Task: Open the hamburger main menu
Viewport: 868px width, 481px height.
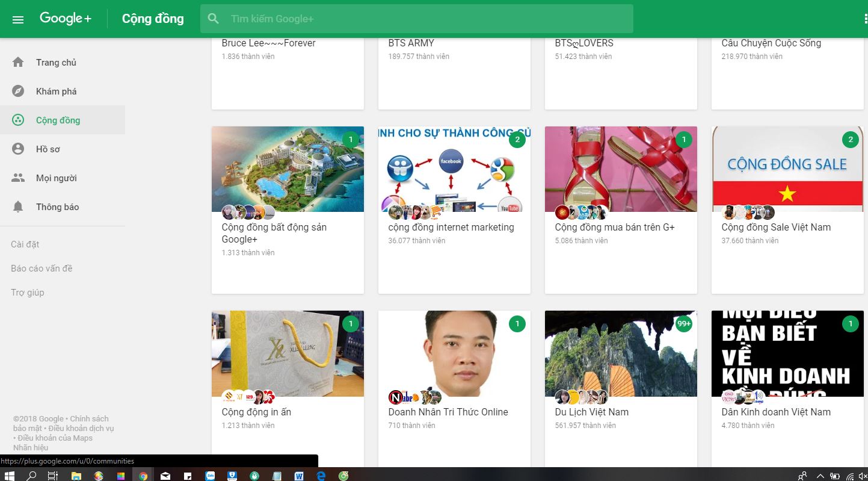Action: pyautogui.click(x=18, y=19)
